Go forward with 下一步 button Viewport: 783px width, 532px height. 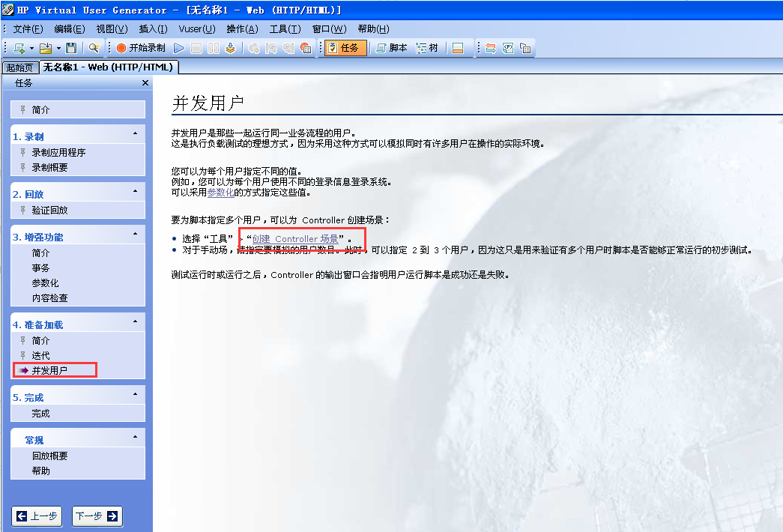click(x=97, y=516)
